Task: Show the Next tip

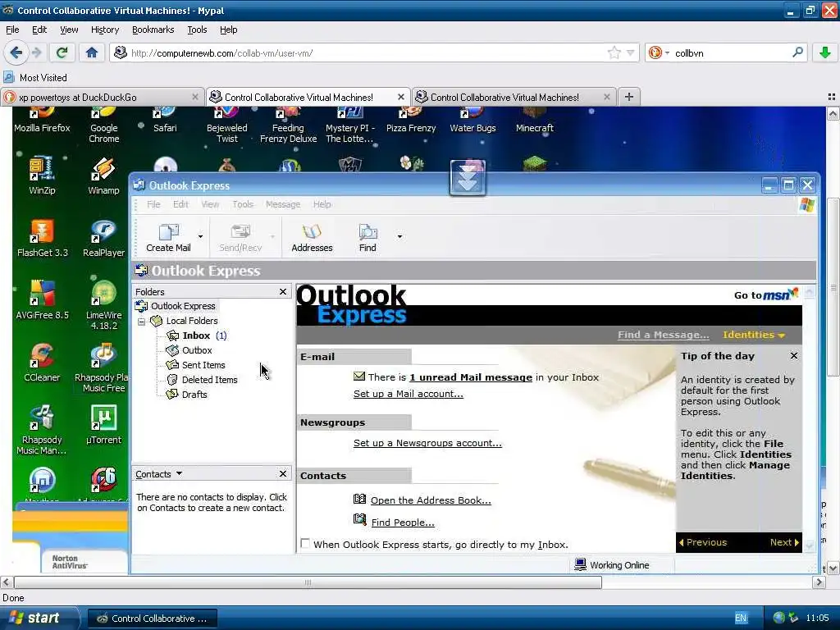Action: tap(784, 542)
